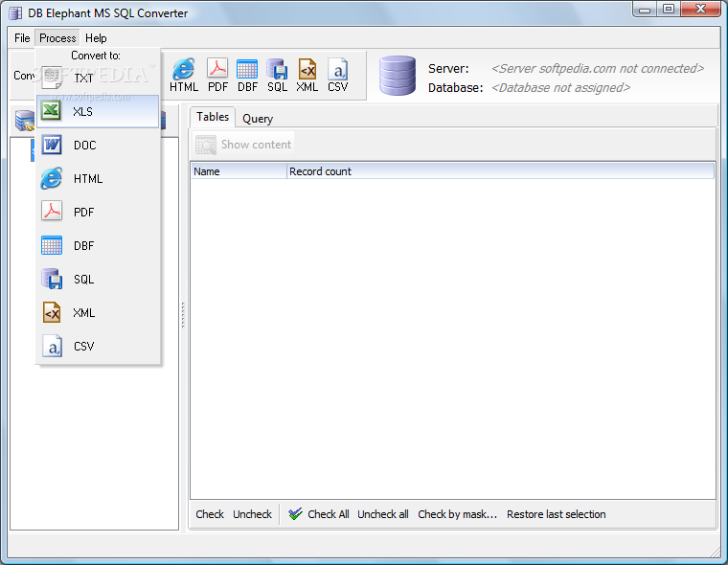Click the Database not assigned text

(x=560, y=88)
